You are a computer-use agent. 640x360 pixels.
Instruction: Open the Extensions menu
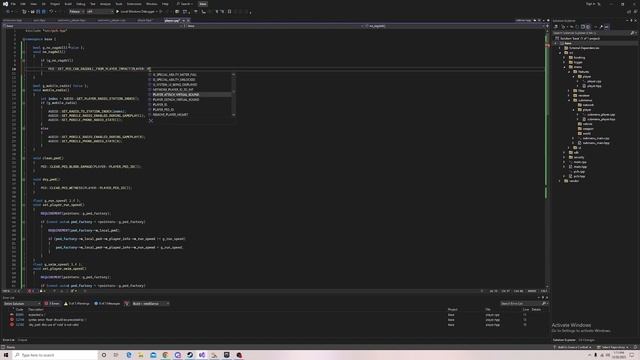point(133,4)
